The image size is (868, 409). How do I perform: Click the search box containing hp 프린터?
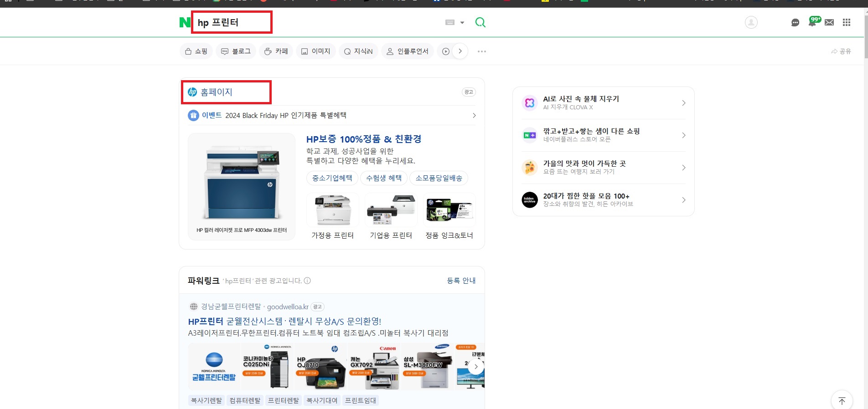317,22
